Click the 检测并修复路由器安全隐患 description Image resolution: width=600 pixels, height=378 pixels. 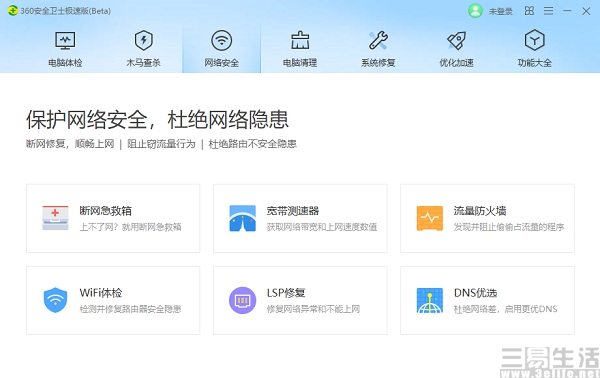(x=130, y=309)
